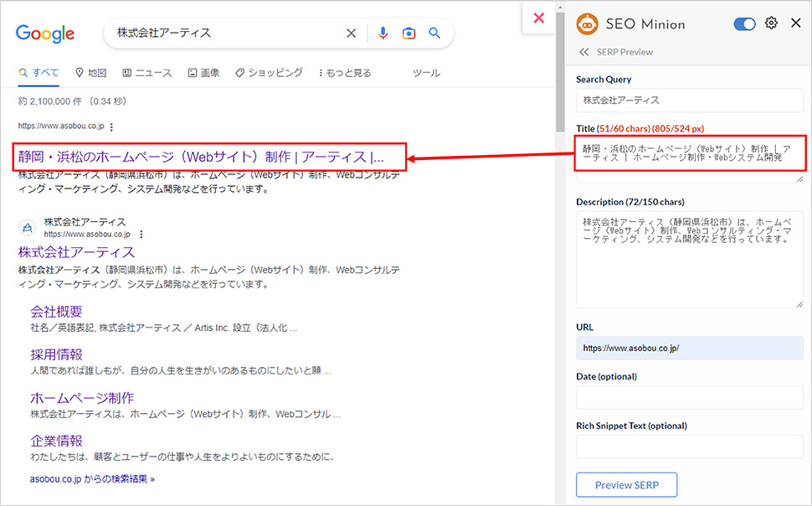
Task: Toggle the SEO Minion on/off switch
Action: (x=744, y=23)
